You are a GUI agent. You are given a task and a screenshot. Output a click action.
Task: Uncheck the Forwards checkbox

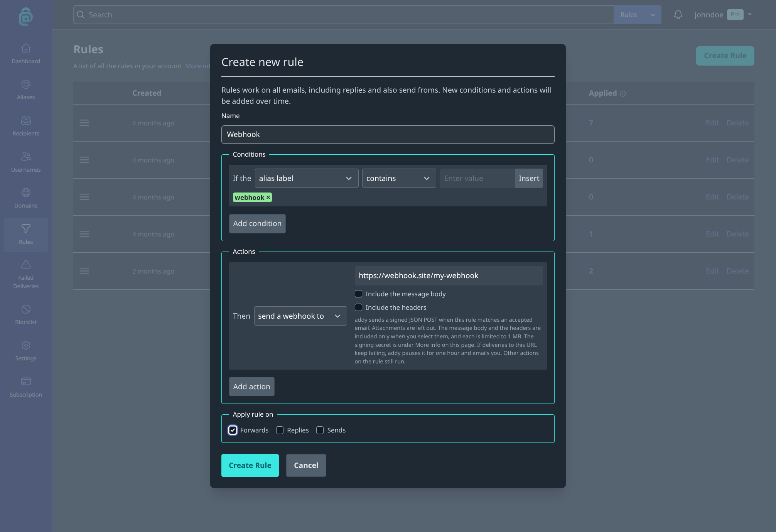[233, 430]
